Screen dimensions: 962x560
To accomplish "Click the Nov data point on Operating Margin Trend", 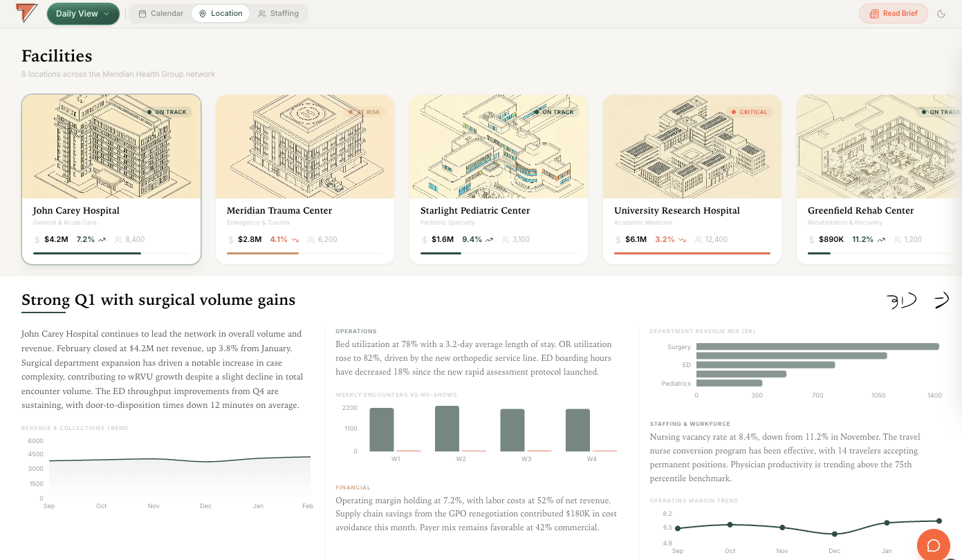I will tap(782, 528).
